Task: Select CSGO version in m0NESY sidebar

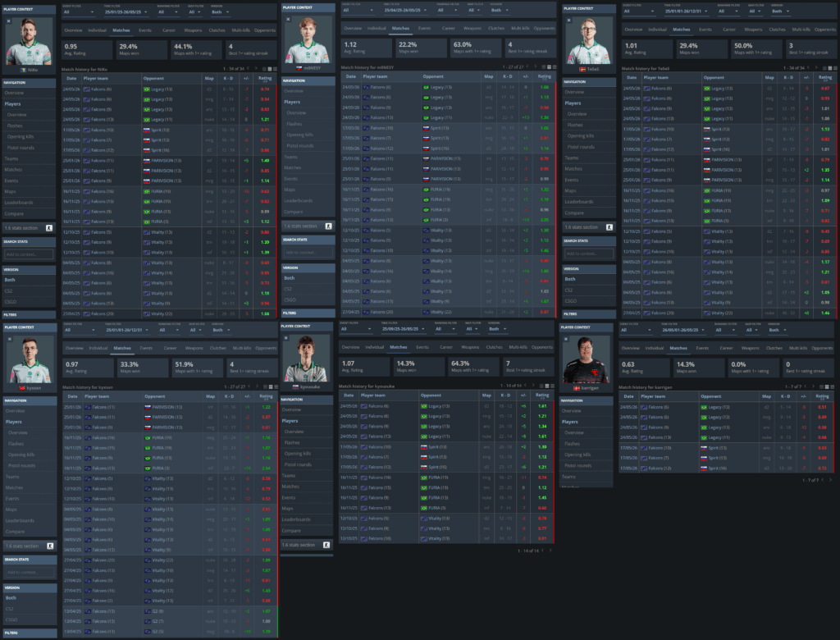Action: click(308, 300)
